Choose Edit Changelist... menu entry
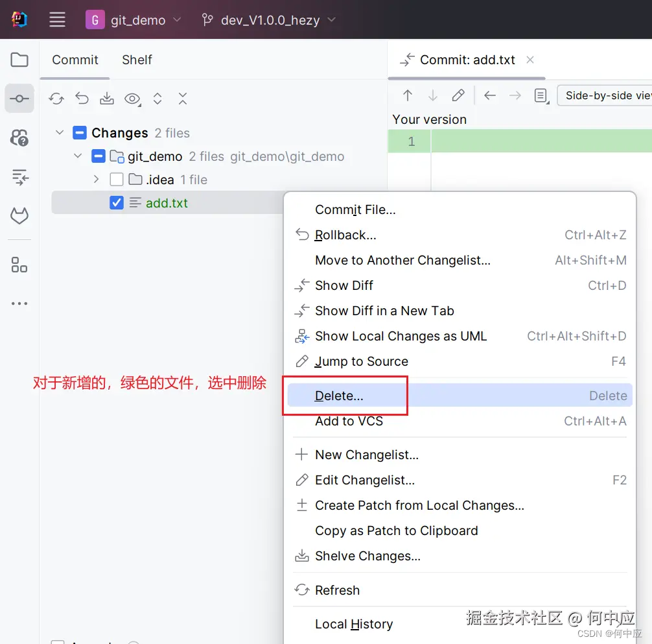This screenshot has width=652, height=644. 460,480
